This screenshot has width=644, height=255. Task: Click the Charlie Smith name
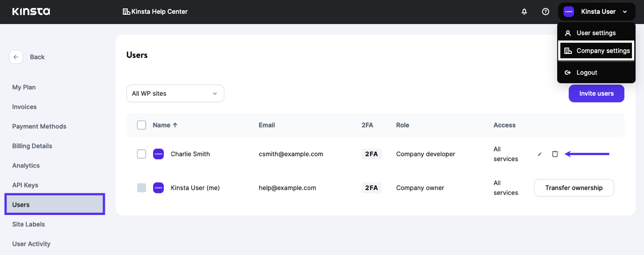pyautogui.click(x=190, y=154)
